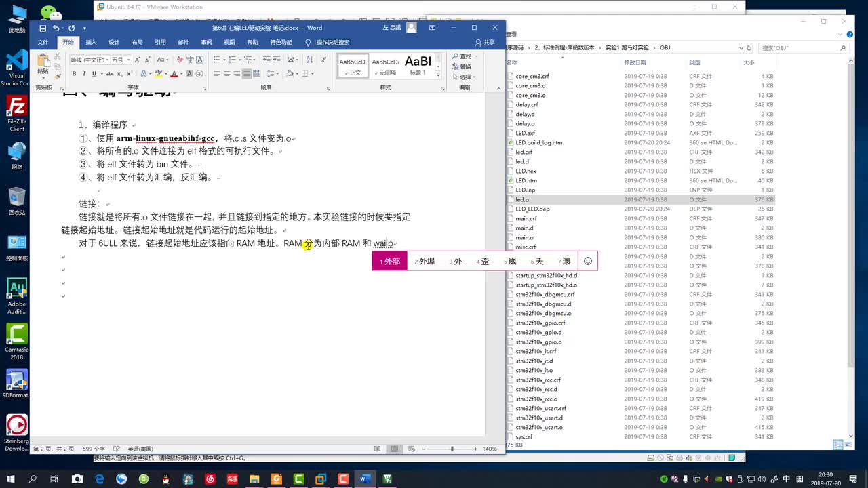Click the text highlight color button
The width and height of the screenshot is (868, 488).
[159, 73]
